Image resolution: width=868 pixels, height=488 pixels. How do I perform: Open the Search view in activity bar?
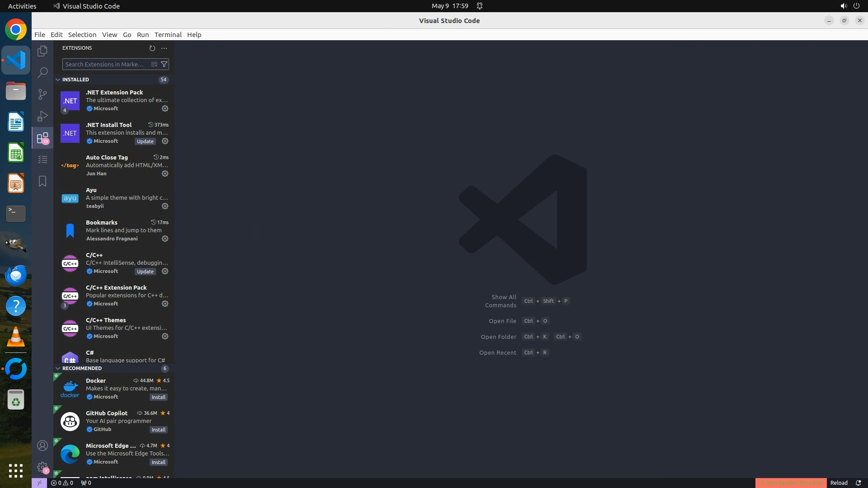[x=42, y=72]
